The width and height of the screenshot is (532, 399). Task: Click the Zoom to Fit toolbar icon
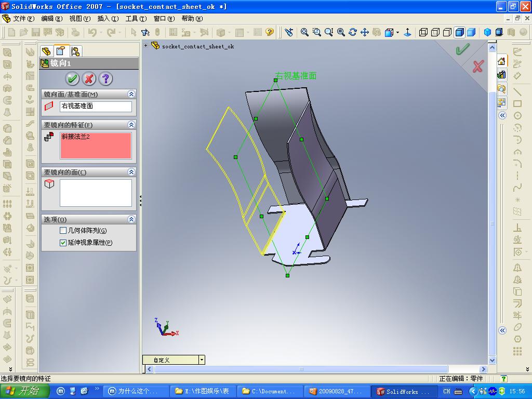click(304, 32)
